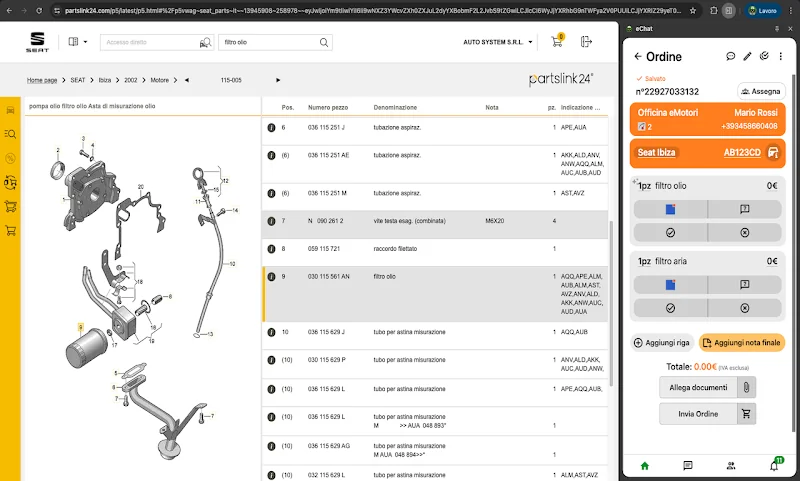Screen dimensions: 800x481
Task: Open the chat bubble icon in Ordine header
Action: tap(731, 56)
